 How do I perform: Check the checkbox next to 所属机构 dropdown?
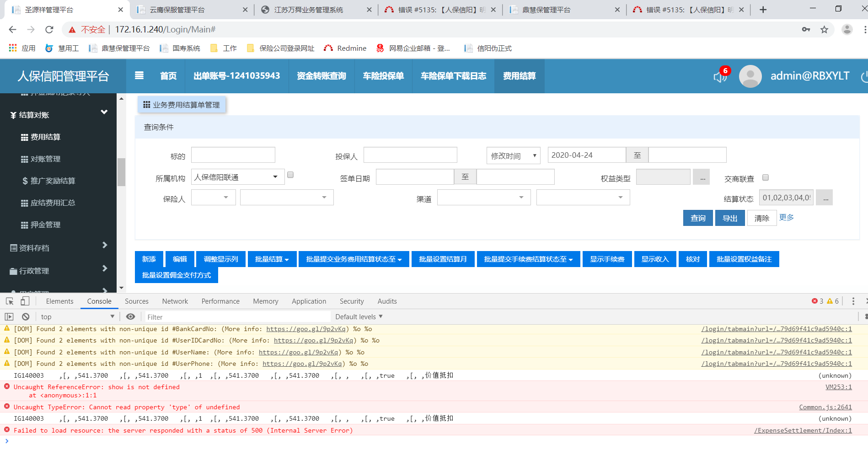pos(290,175)
